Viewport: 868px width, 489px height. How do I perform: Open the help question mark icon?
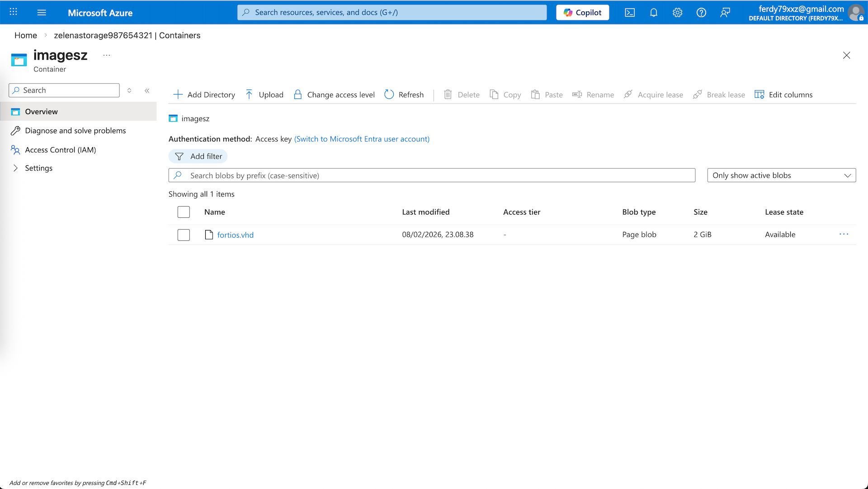point(701,13)
